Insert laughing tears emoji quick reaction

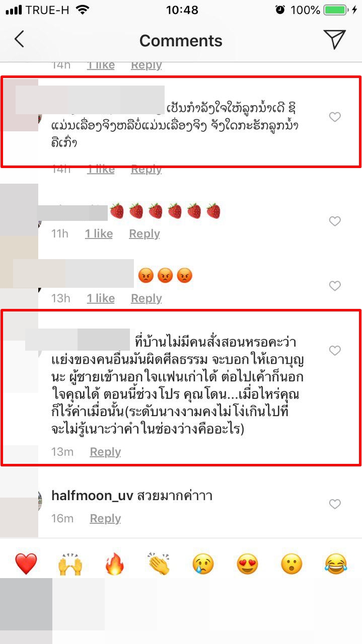point(336,564)
